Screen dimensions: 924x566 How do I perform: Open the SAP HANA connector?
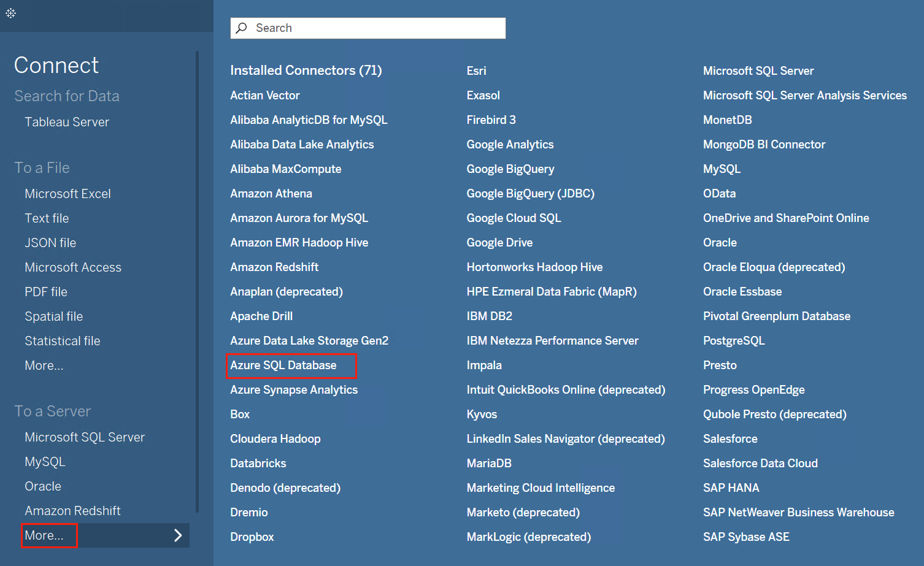731,488
